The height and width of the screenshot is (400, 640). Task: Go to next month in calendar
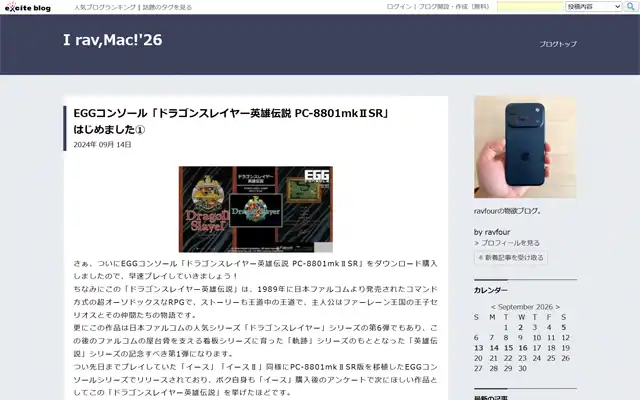[x=558, y=307]
